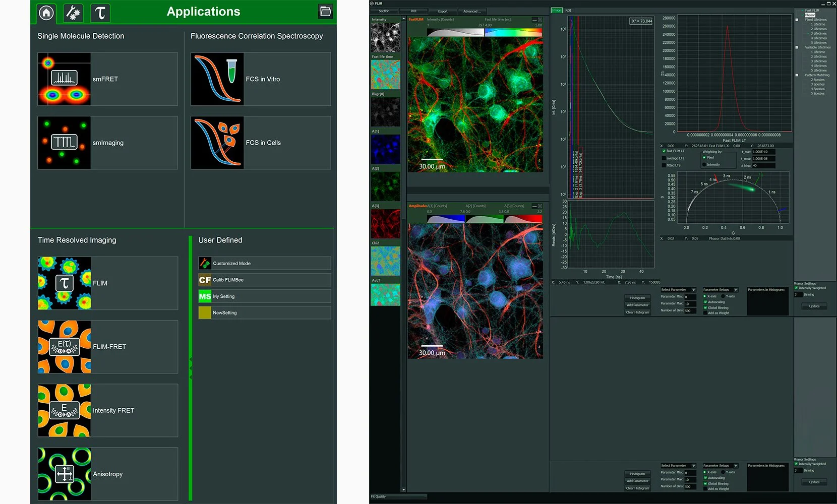
Task: Adjust the grayscale Intensity color bar
Action: click(455, 32)
